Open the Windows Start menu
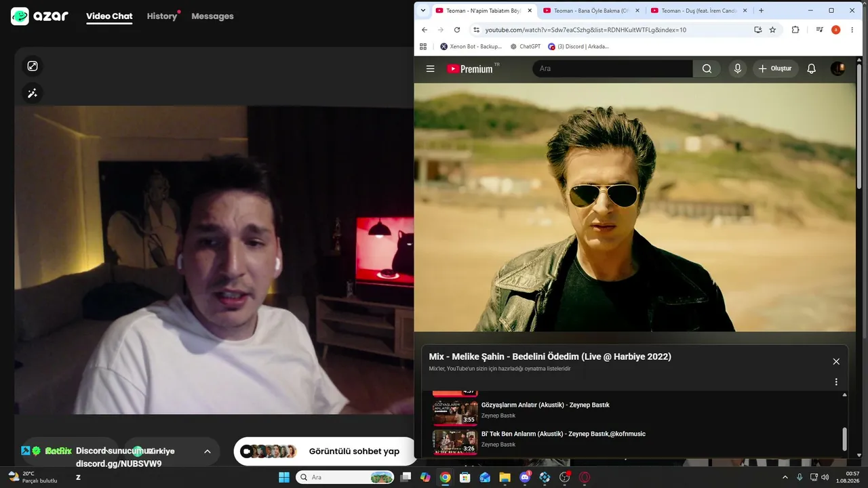This screenshot has width=868, height=488. pos(284,477)
